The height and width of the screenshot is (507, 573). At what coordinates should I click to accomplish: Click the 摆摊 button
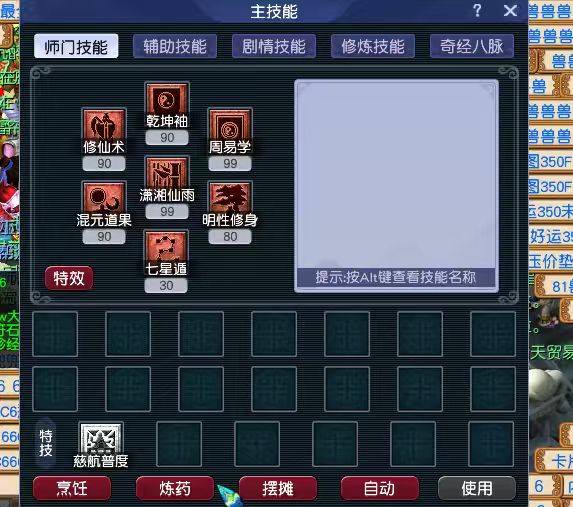click(x=278, y=488)
